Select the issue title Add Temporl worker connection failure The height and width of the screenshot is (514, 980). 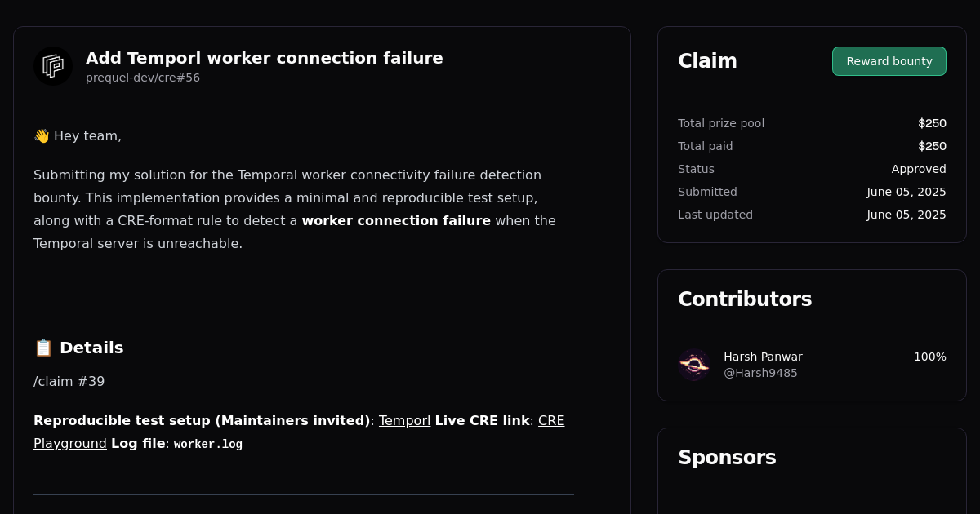coord(265,58)
